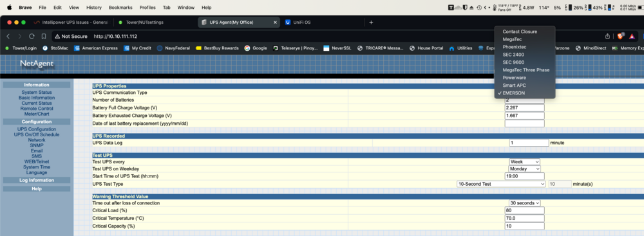Open UPS On/Off Schedule page
This screenshot has width=644, height=236.
37,134
